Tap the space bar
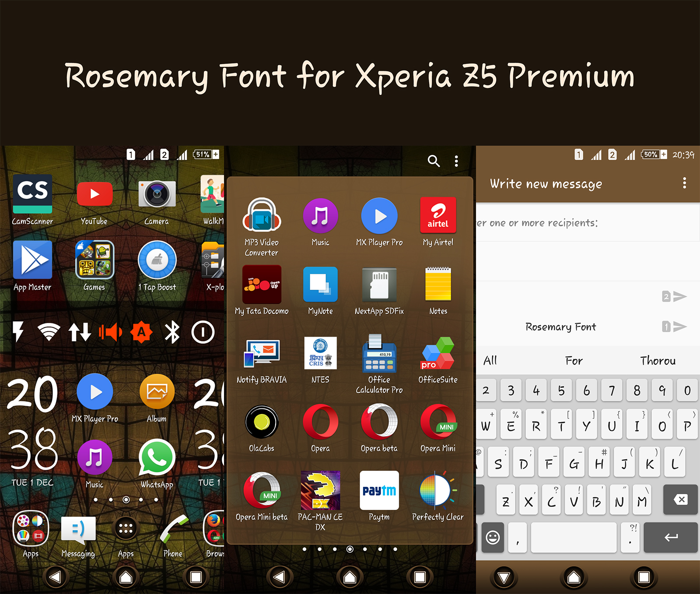The height and width of the screenshot is (594, 700). pos(574,537)
